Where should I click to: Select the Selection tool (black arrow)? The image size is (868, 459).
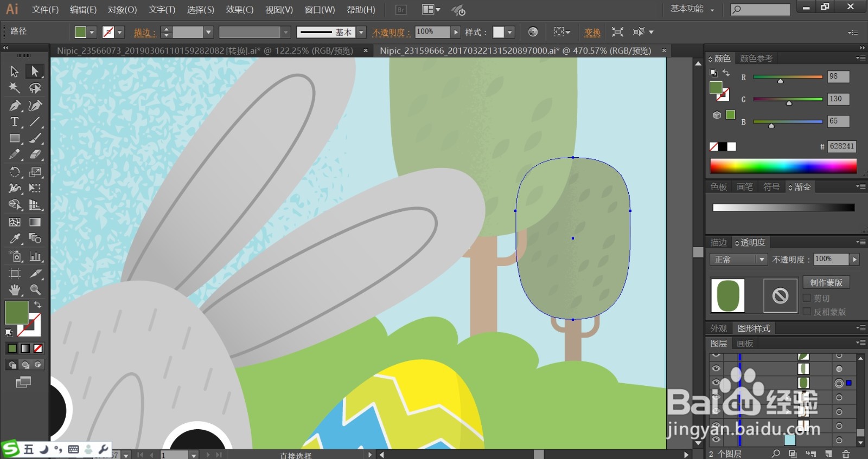click(x=15, y=72)
